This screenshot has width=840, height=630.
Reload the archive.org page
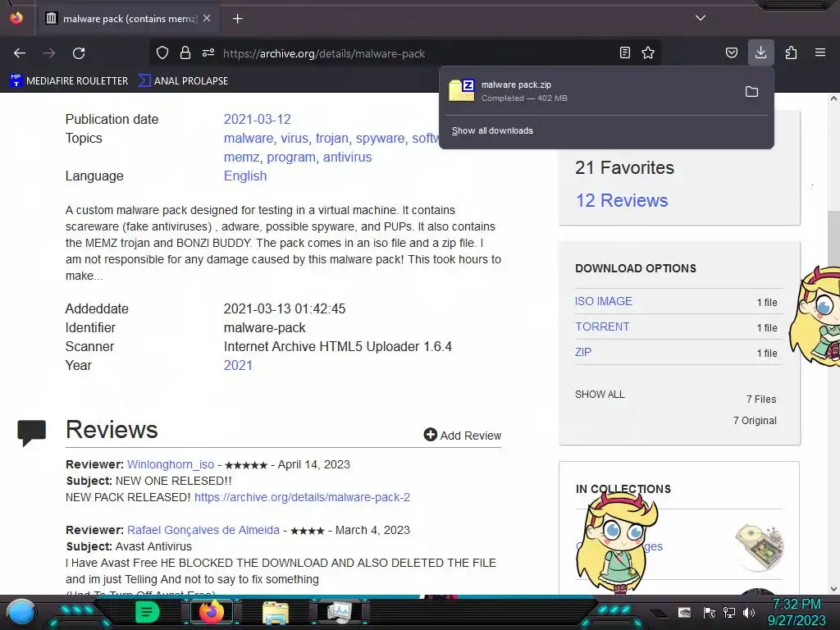79,53
